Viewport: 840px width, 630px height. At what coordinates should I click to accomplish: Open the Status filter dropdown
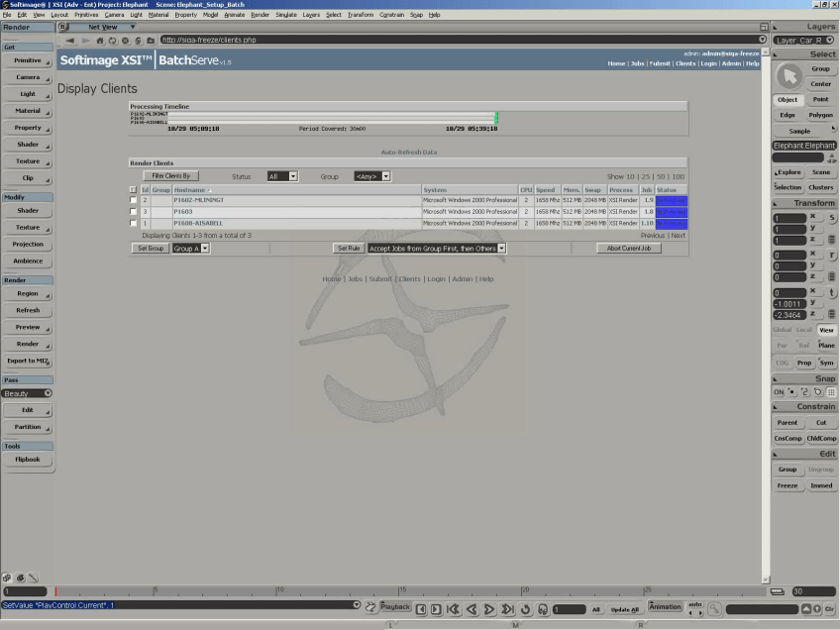click(x=281, y=176)
